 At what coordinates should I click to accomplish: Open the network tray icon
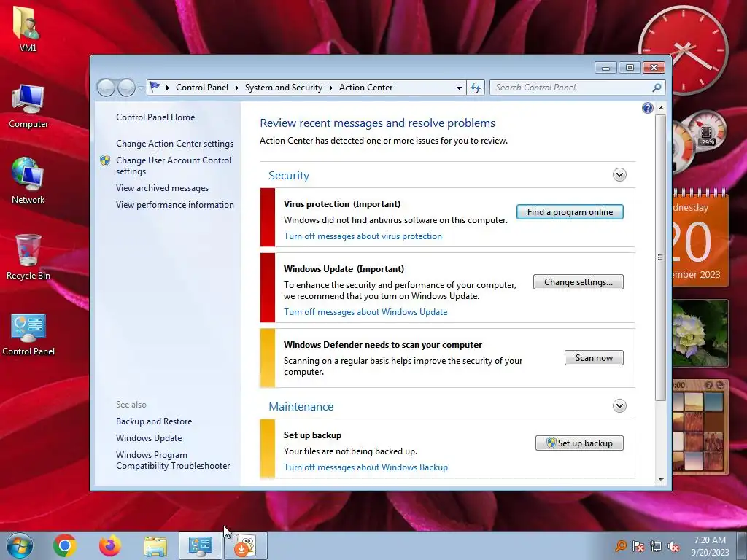click(x=656, y=546)
